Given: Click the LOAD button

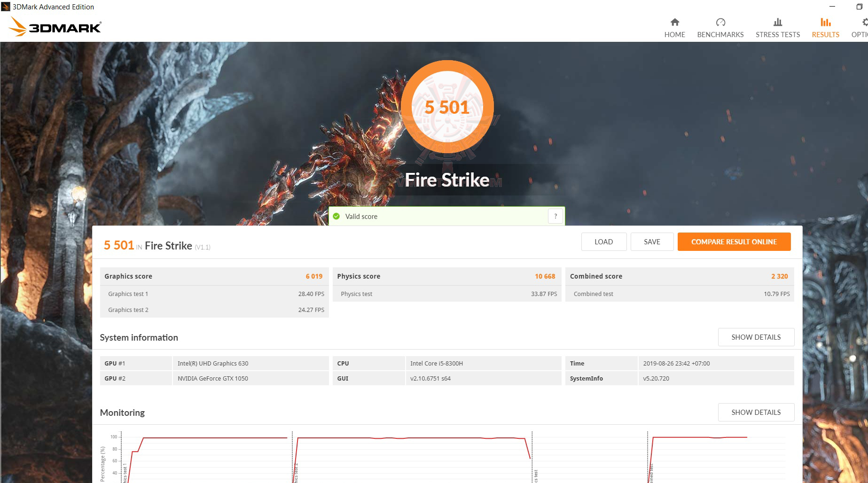Looking at the screenshot, I should click(x=604, y=241).
